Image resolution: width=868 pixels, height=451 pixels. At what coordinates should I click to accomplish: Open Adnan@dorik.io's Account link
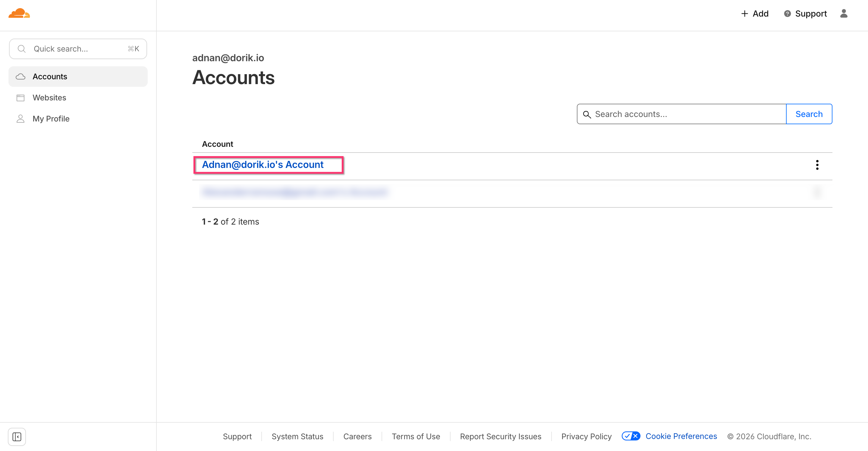coord(263,165)
